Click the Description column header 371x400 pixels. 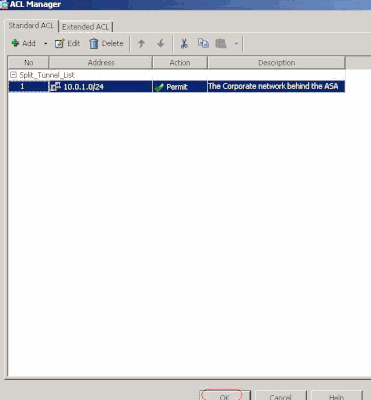tap(276, 63)
